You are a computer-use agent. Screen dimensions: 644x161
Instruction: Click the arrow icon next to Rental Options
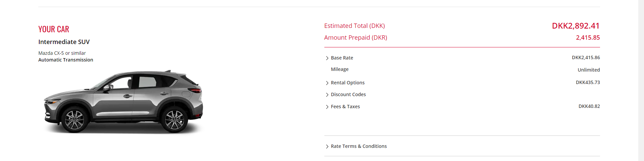327,83
